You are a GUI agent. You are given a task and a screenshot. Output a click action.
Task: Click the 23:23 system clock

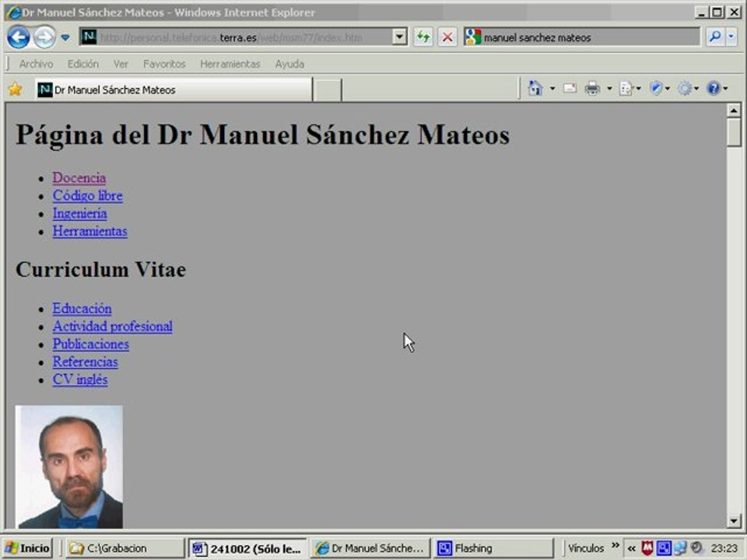point(724,548)
